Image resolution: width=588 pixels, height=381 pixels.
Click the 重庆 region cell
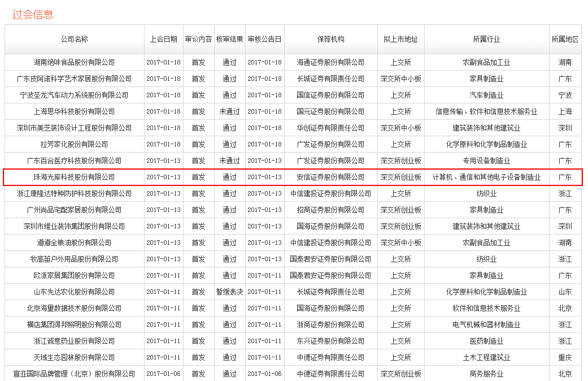pos(565,357)
